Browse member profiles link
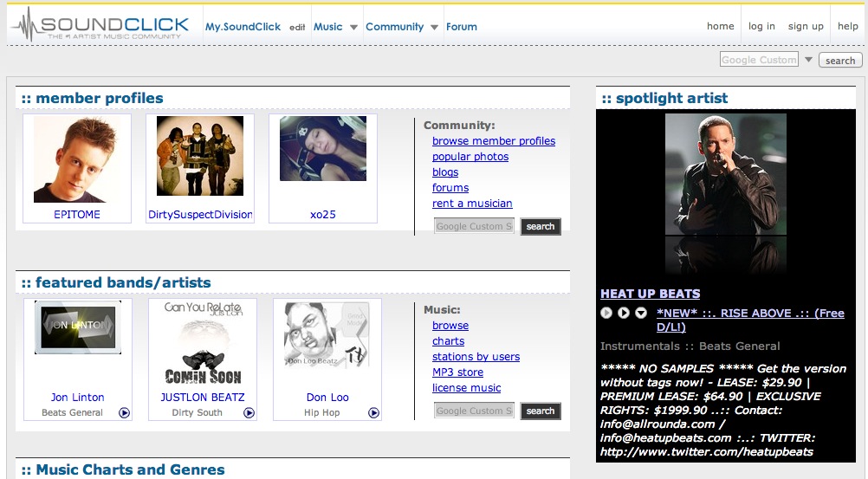The height and width of the screenshot is (479, 868). point(494,141)
